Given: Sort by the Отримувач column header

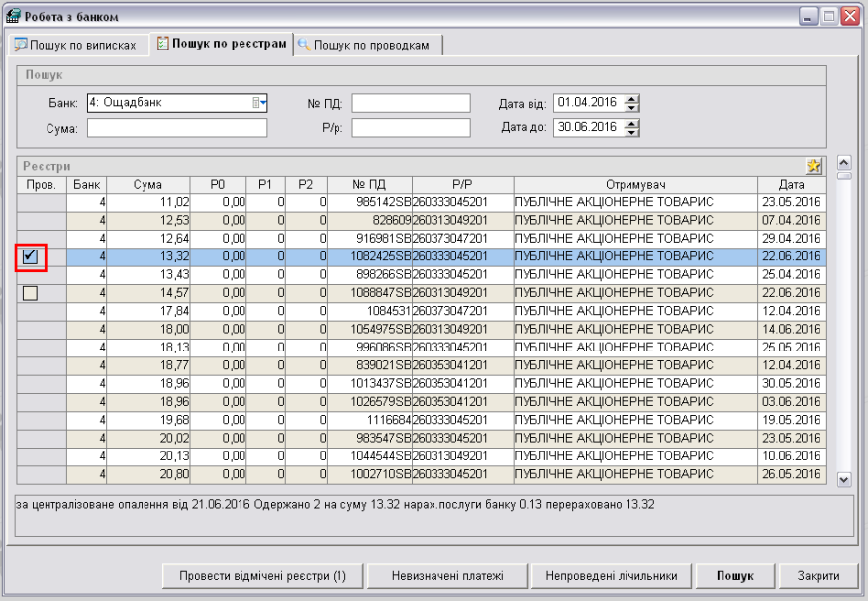Looking at the screenshot, I should pos(634,184).
